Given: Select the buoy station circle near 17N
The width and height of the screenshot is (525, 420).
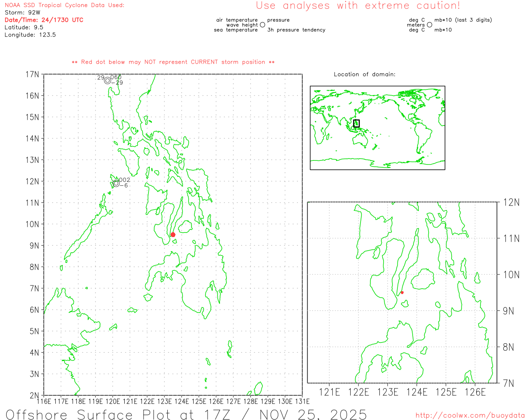Looking at the screenshot, I should 107,80.
